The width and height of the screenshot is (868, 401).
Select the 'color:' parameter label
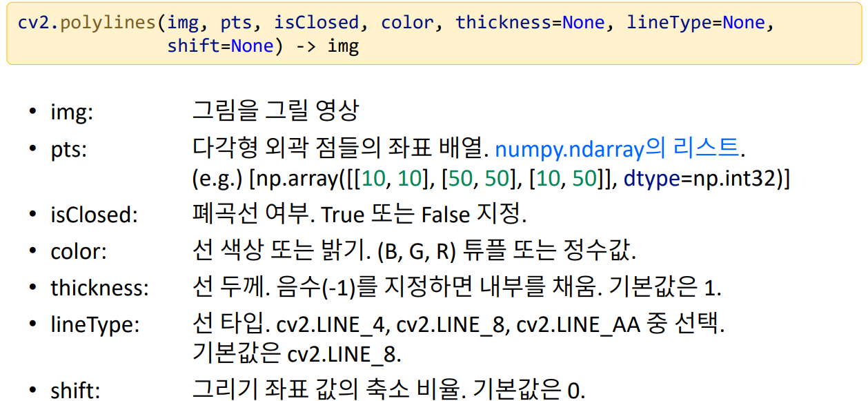coord(79,251)
